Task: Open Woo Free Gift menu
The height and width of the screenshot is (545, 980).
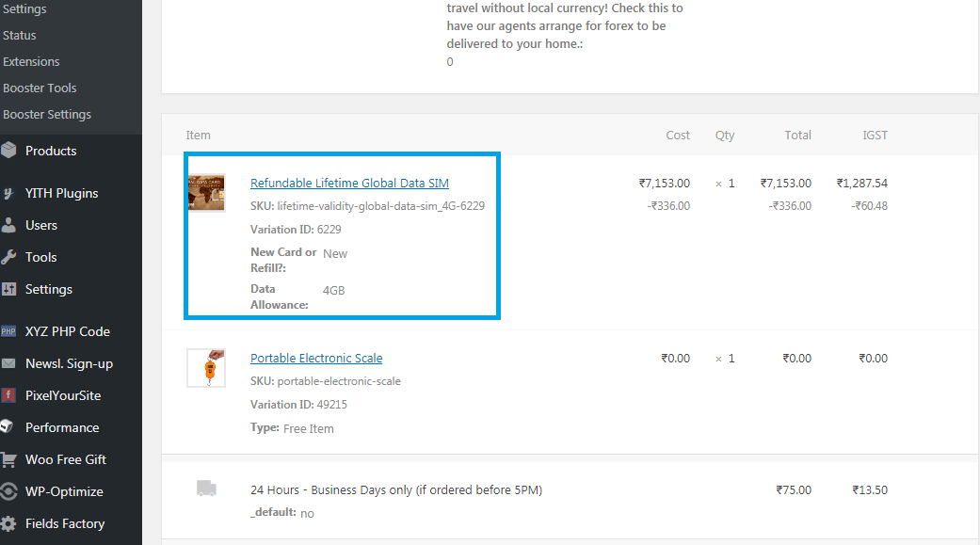Action: [x=66, y=459]
